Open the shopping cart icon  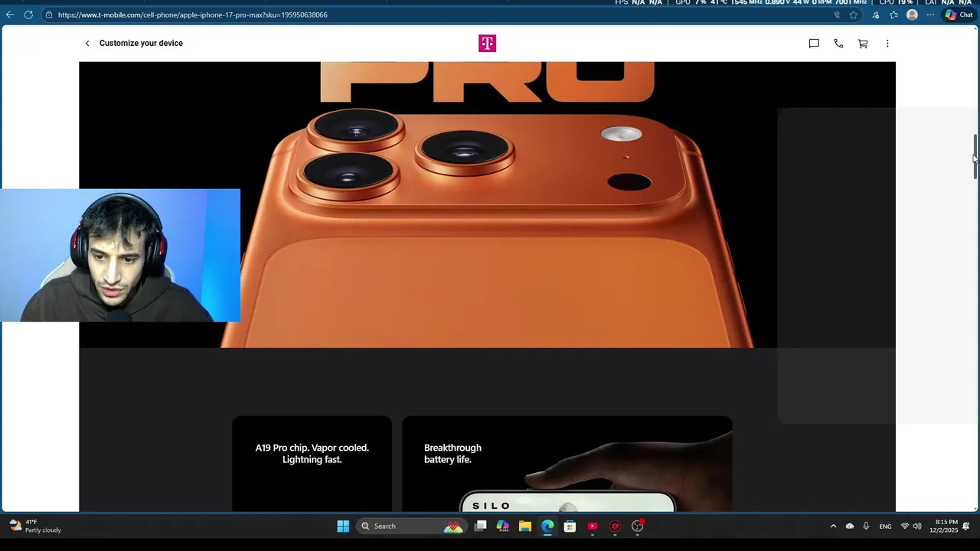(x=863, y=44)
